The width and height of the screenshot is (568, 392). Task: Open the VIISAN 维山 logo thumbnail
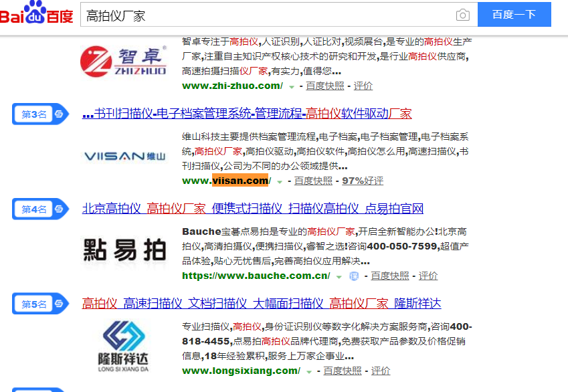[124, 156]
